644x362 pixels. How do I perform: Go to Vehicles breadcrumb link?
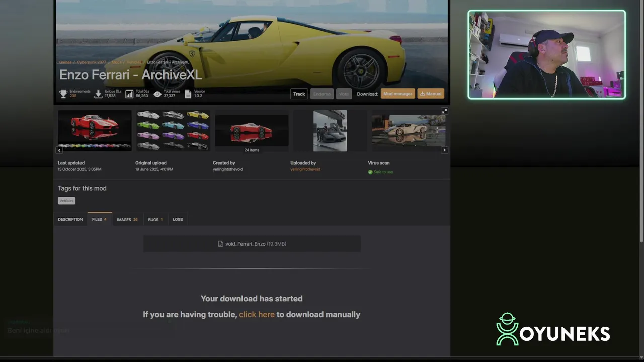pyautogui.click(x=134, y=62)
